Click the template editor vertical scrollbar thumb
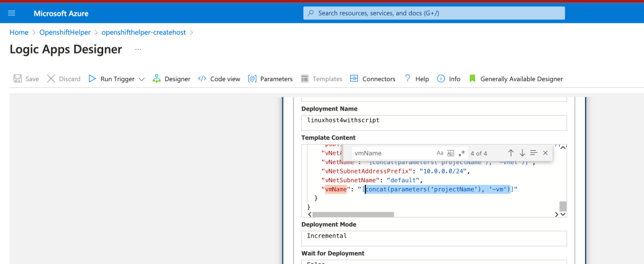Screen dimensions: 644x264 pos(563,206)
